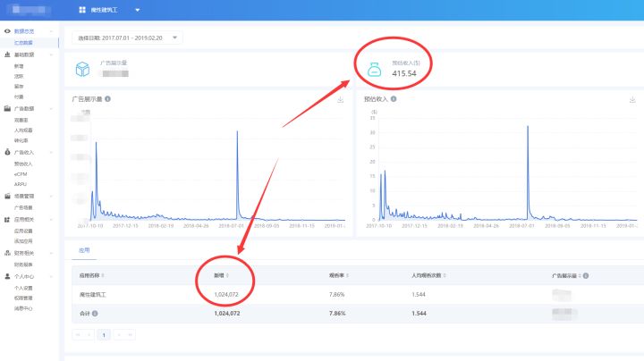This screenshot has height=361, width=644.
Task: Click the grid icon beside 应用相关
Action: click(x=7, y=220)
